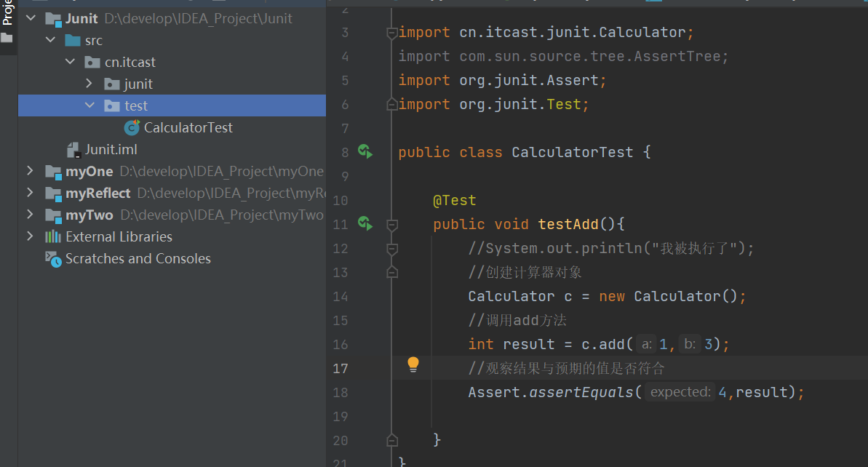Image resolution: width=868 pixels, height=467 pixels.
Task: Expand the junit package folder
Action: [x=89, y=84]
